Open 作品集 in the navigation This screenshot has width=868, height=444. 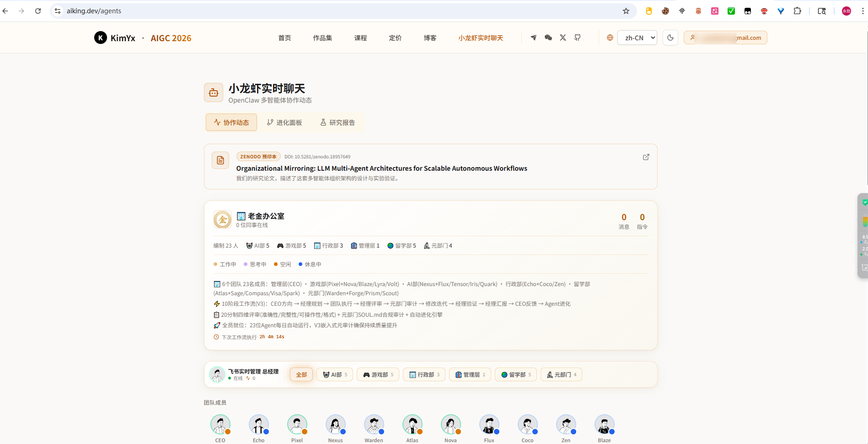(x=322, y=38)
